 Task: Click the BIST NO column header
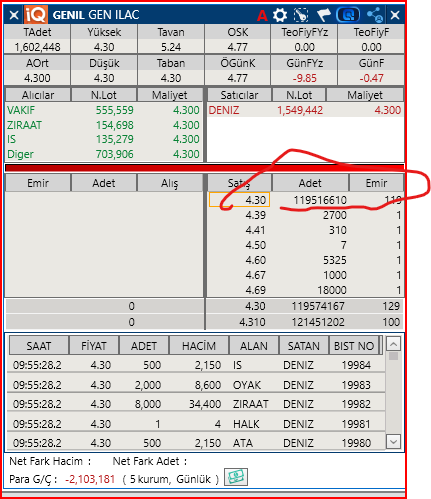(x=354, y=346)
